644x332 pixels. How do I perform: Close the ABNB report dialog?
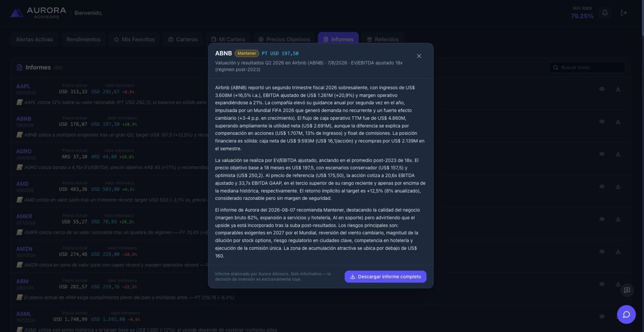click(419, 56)
